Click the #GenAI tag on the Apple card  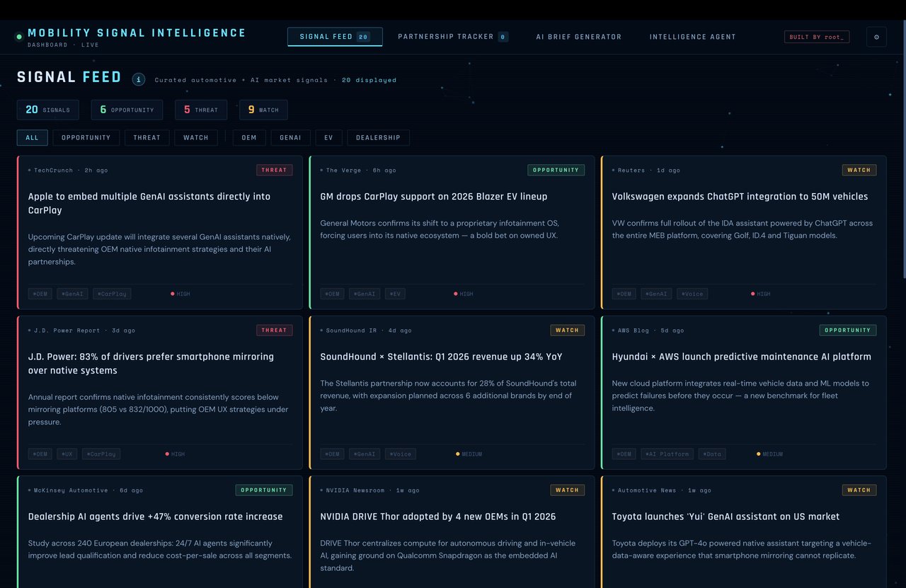click(x=73, y=294)
